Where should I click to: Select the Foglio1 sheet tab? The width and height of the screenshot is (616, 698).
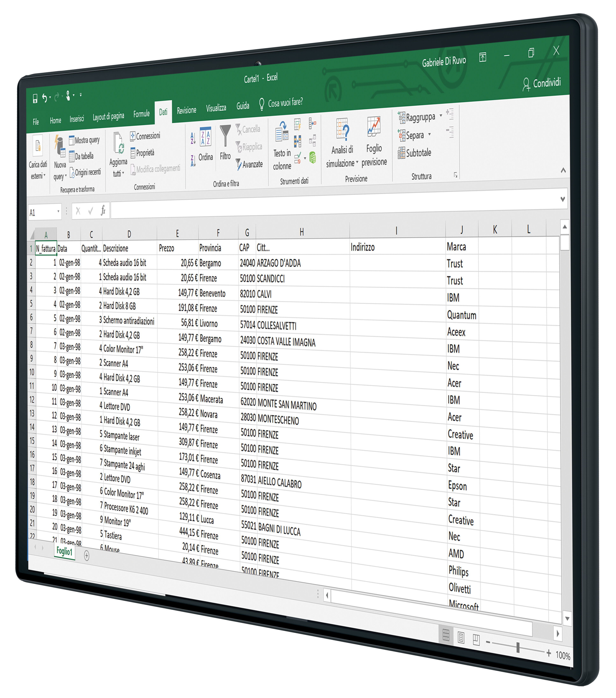tap(64, 551)
